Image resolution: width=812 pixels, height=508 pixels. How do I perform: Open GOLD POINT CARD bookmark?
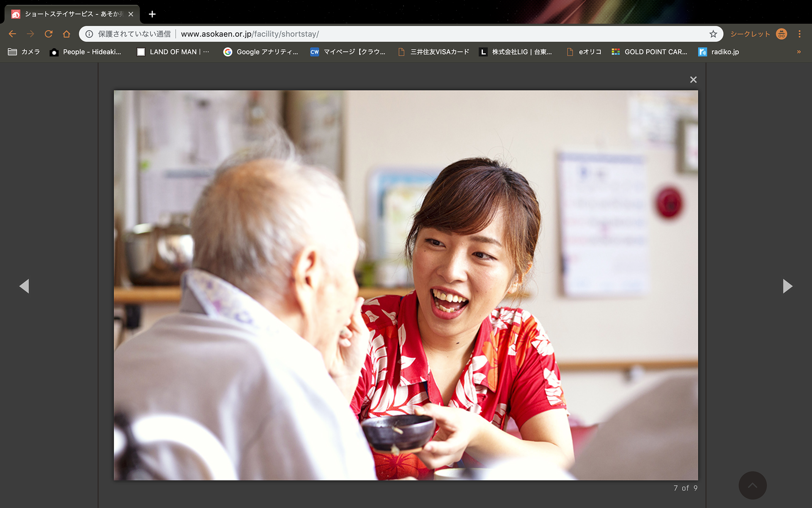(x=649, y=52)
